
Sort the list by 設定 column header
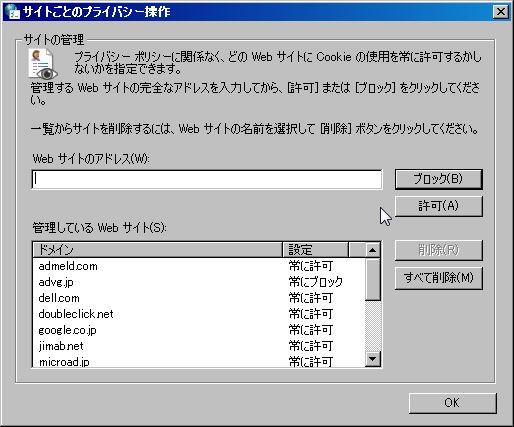point(315,250)
